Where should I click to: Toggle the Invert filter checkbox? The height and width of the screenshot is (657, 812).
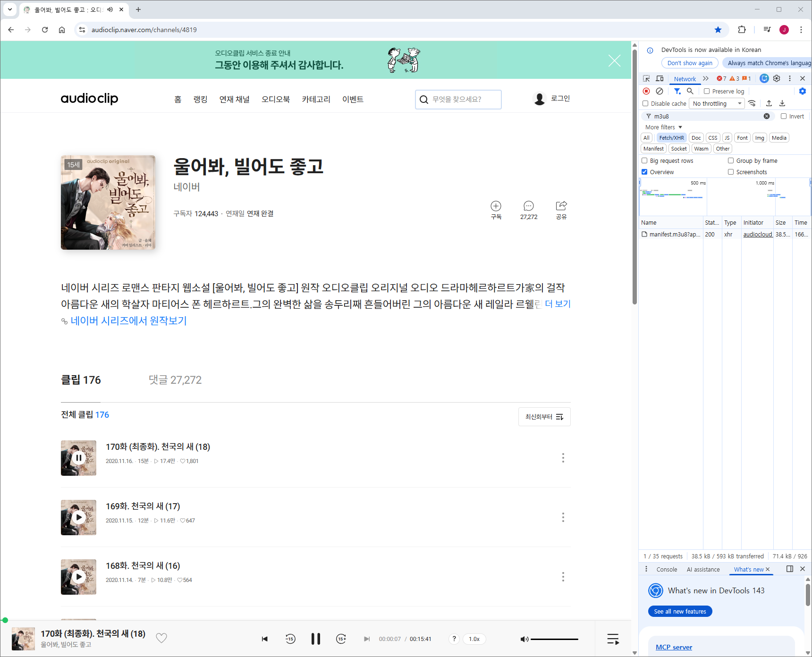(784, 116)
